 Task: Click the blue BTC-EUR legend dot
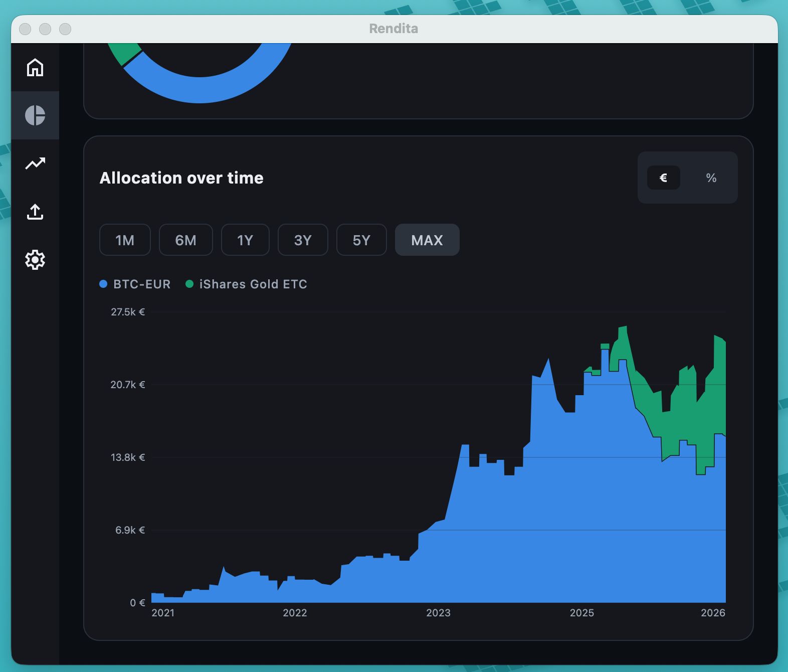[x=103, y=284]
